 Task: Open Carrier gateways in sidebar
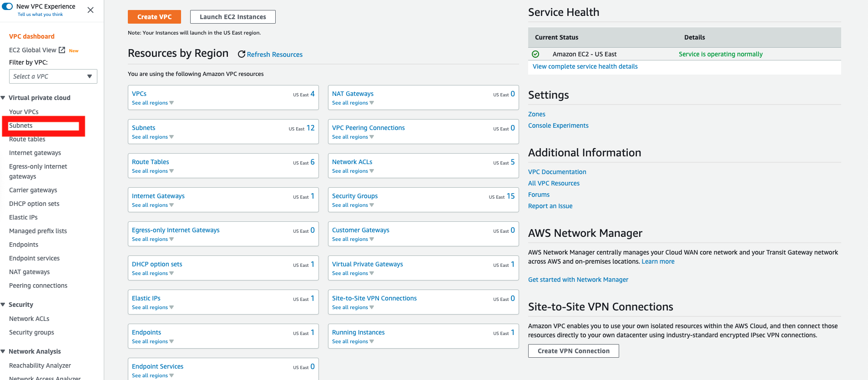tap(33, 190)
